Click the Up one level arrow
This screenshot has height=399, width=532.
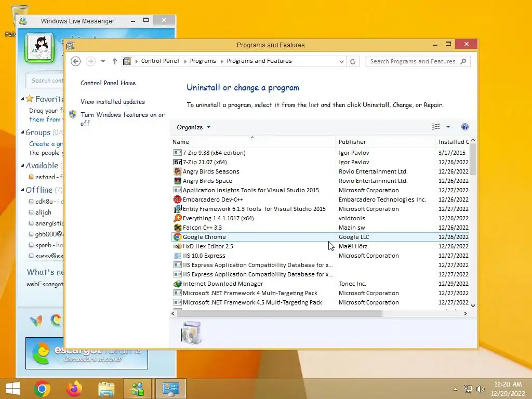click(115, 61)
